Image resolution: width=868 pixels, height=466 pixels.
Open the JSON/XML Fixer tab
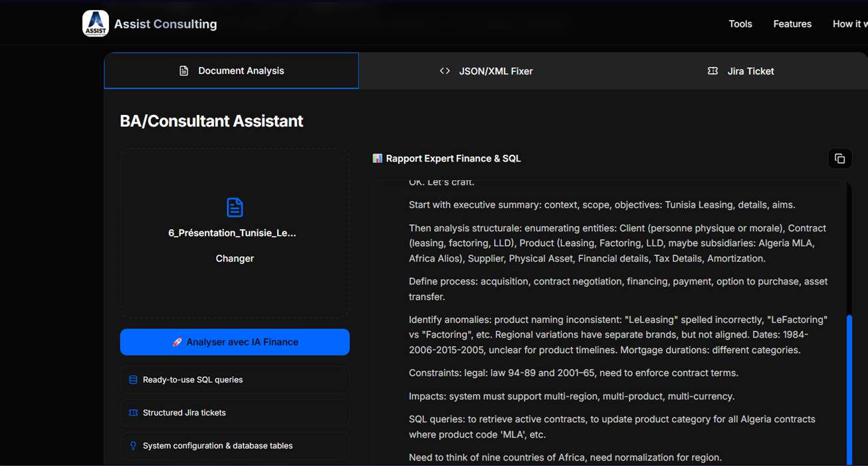[487, 71]
